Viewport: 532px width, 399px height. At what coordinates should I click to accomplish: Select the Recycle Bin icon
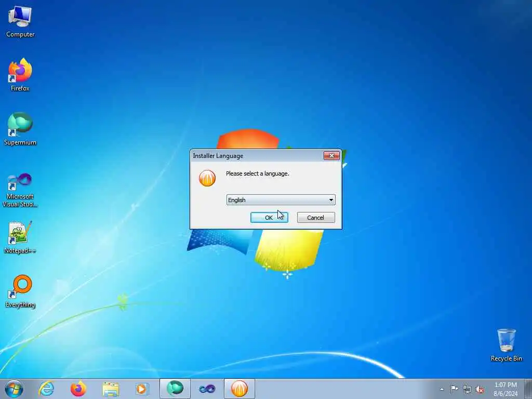[506, 345]
